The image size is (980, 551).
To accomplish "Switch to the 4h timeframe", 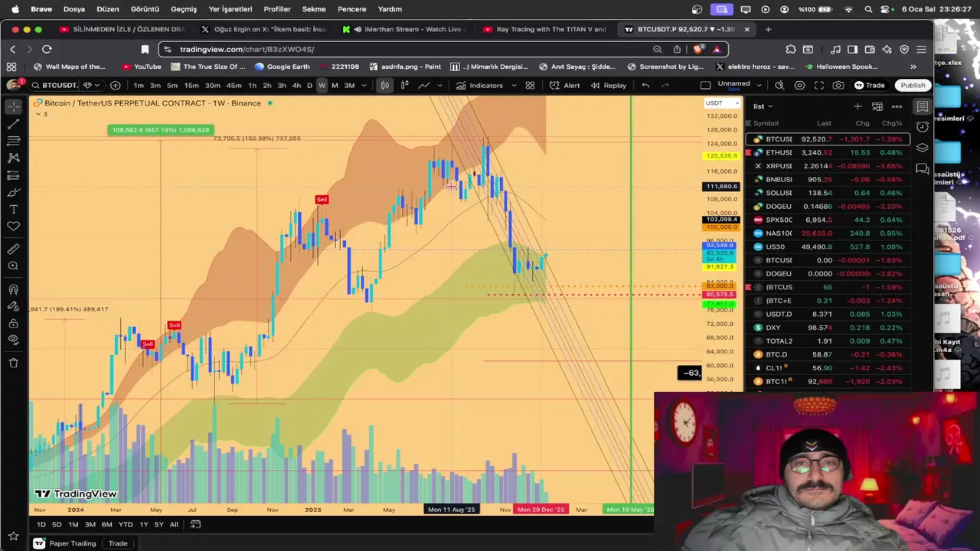I will click(296, 85).
